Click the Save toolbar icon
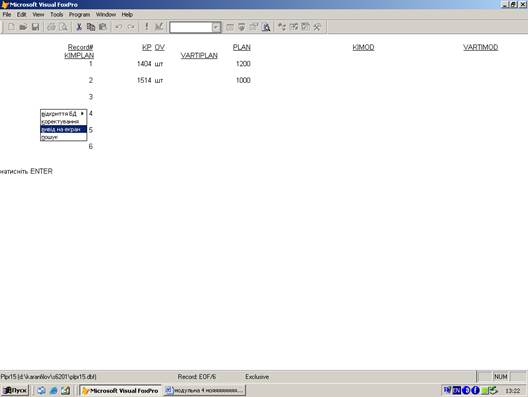Viewport: 528px width, 397px height. 35,27
